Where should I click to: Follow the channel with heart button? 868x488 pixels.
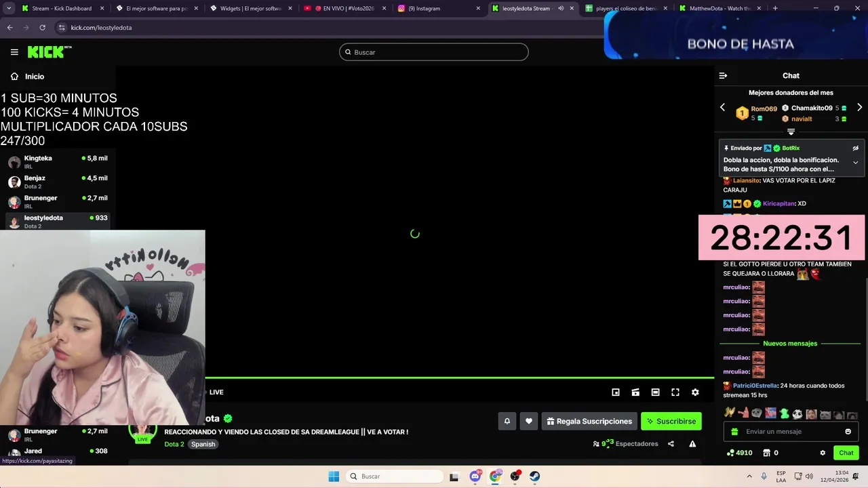coord(529,421)
